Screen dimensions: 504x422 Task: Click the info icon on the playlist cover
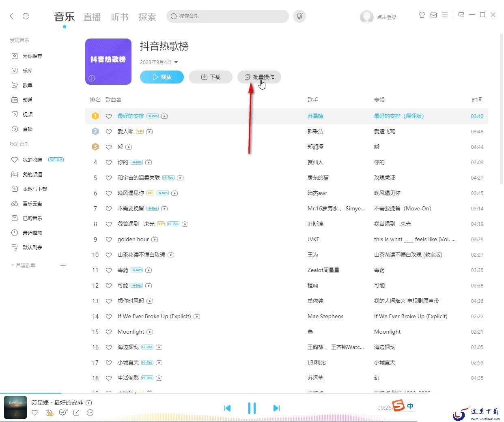pyautogui.click(x=92, y=78)
